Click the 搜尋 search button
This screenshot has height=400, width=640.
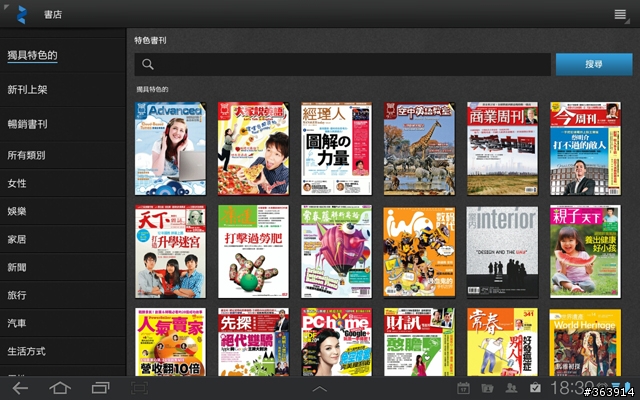(x=594, y=64)
